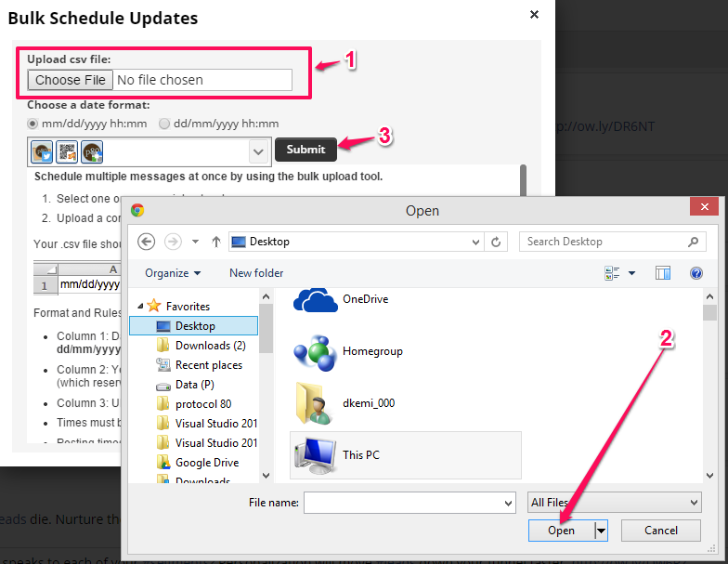Open the Organize menu

(x=173, y=273)
